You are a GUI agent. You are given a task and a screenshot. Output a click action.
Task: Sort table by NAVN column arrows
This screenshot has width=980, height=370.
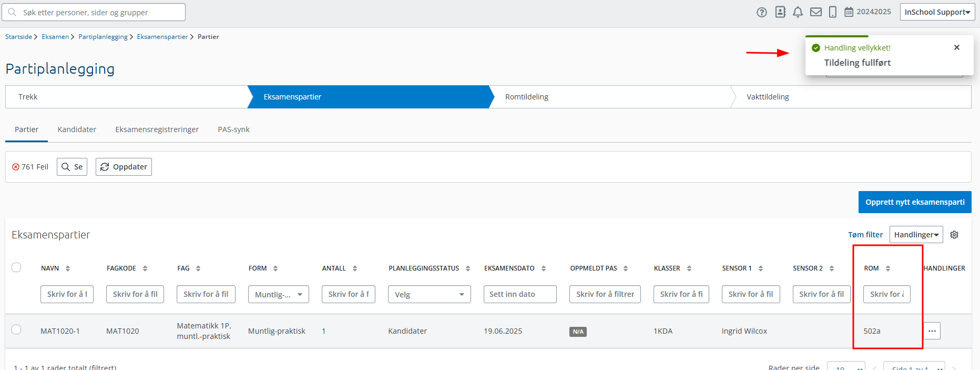(68, 268)
